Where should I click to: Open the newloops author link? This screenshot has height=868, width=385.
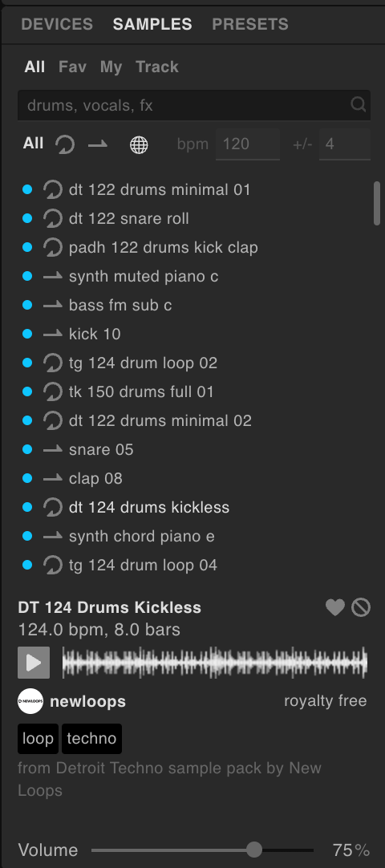pyautogui.click(x=88, y=701)
